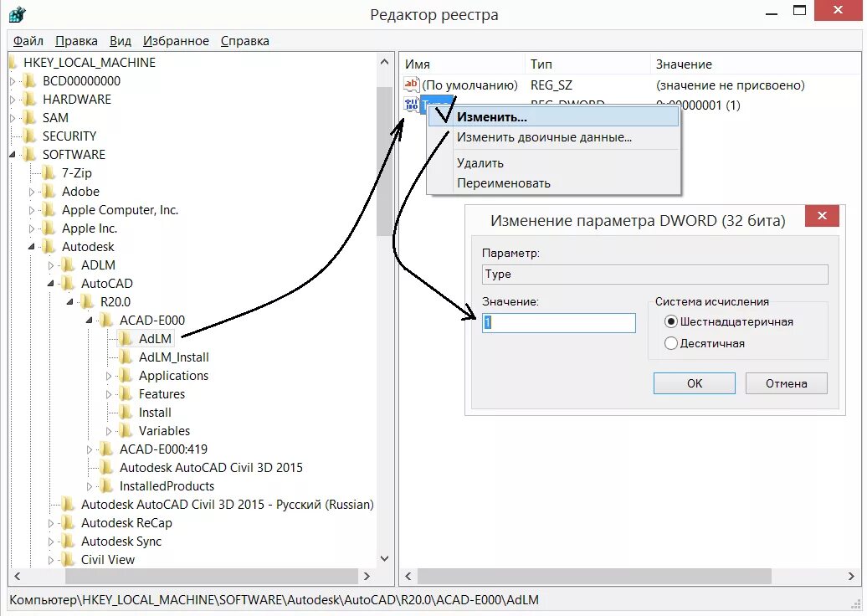The width and height of the screenshot is (867, 616).
Task: Click the 7-Zip folder icon
Action: tap(49, 173)
